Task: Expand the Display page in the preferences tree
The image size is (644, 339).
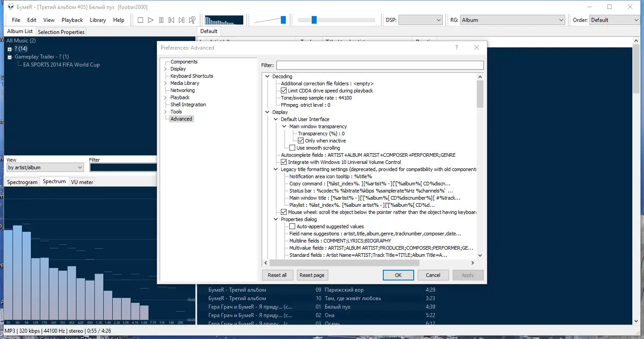Action: coord(165,69)
